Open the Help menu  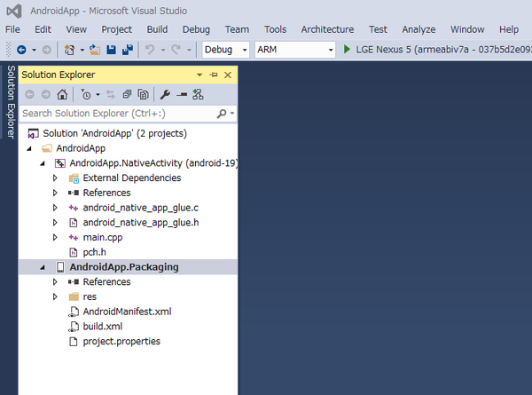509,29
